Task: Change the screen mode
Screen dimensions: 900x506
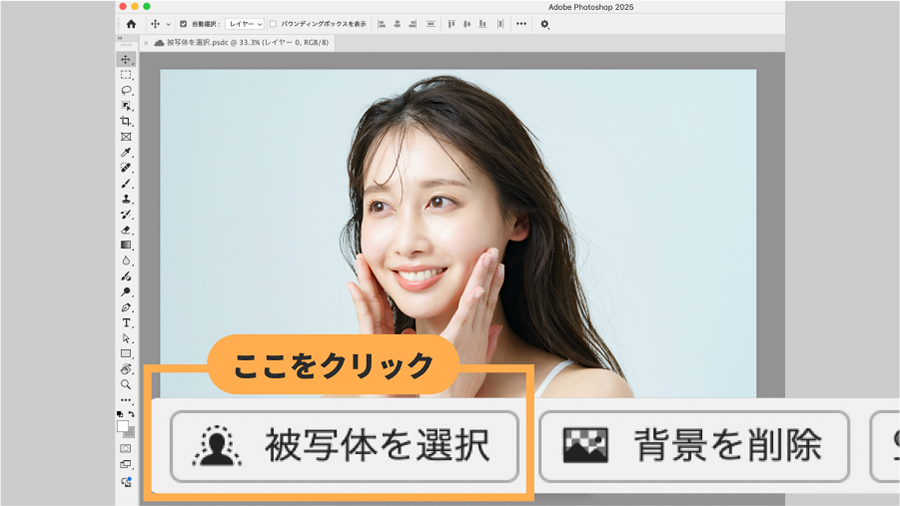Action: coord(126,464)
